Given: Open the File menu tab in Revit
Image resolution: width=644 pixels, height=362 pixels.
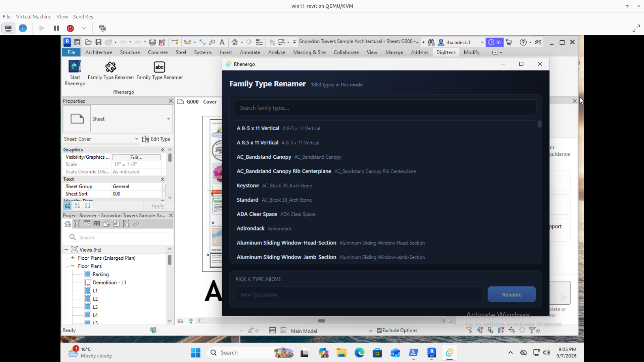Looking at the screenshot, I should pos(72,52).
